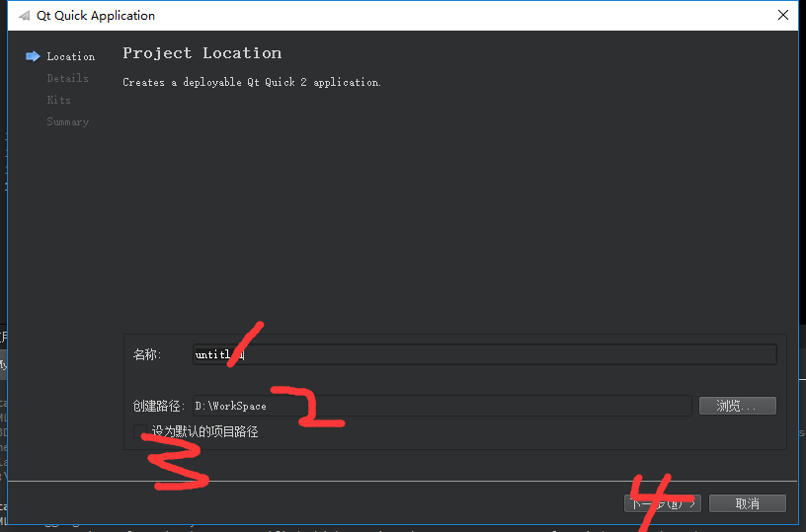This screenshot has width=806, height=532.
Task: Click the blue arrow icon next to Location
Action: pyautogui.click(x=33, y=56)
